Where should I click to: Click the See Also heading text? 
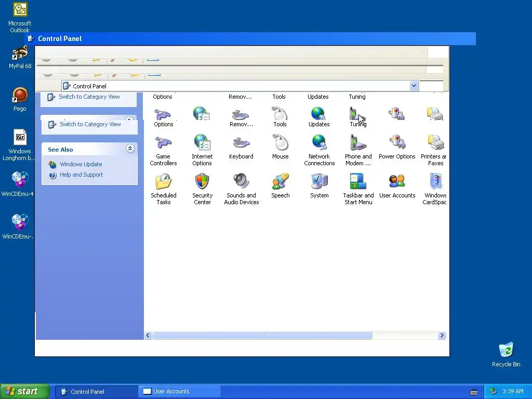point(60,150)
